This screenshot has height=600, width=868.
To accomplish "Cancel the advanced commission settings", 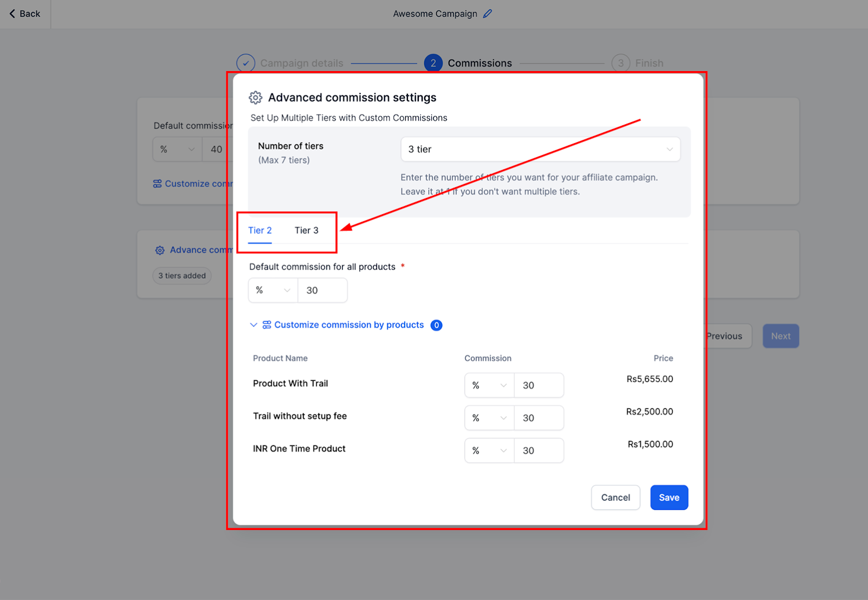I will 616,497.
